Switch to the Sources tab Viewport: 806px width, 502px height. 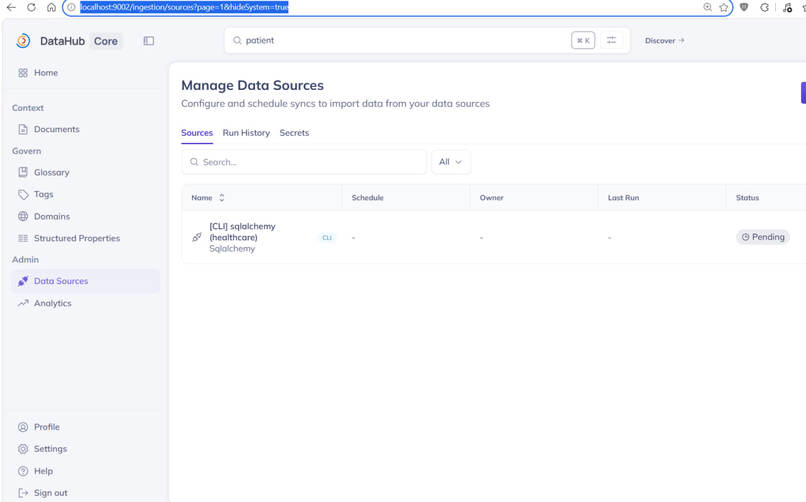pos(197,133)
